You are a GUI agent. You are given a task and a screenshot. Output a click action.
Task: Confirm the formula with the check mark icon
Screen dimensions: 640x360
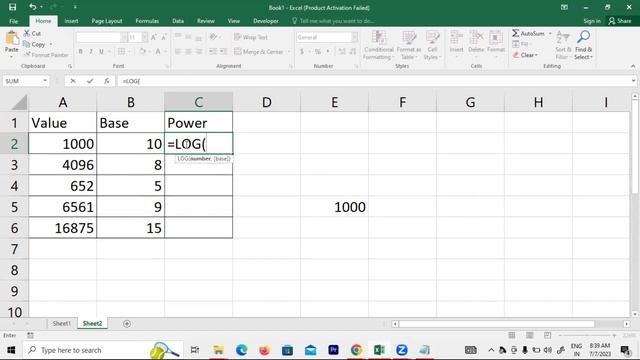click(90, 81)
